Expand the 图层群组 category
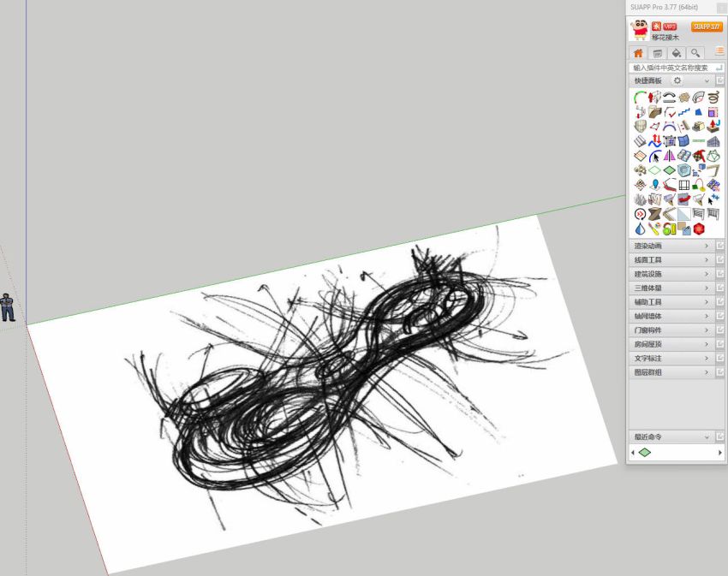 coord(671,372)
